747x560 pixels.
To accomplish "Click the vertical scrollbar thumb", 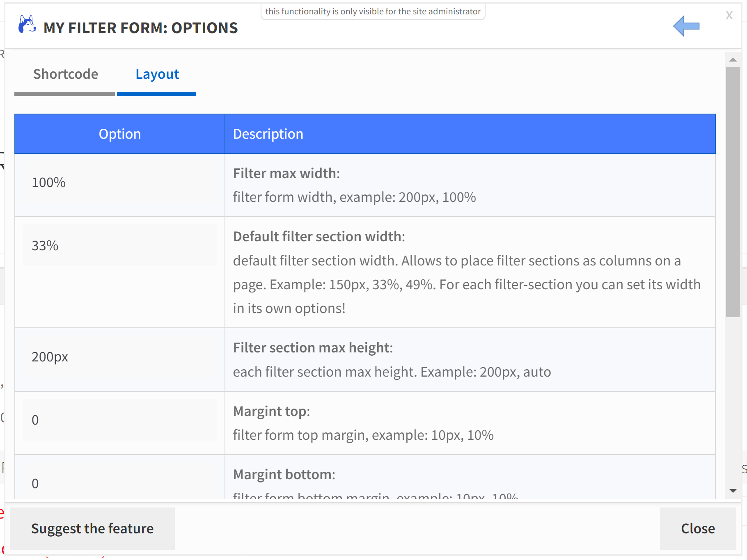I will tap(733, 192).
